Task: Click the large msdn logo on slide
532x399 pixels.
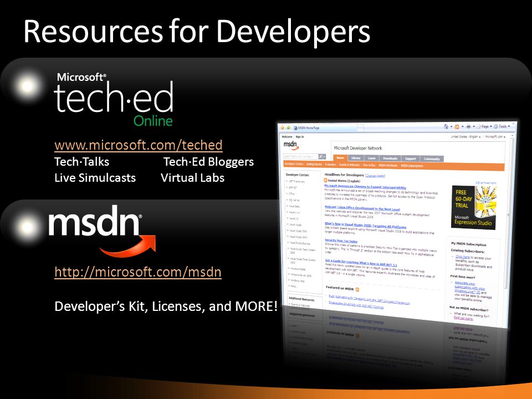Action: (x=102, y=231)
